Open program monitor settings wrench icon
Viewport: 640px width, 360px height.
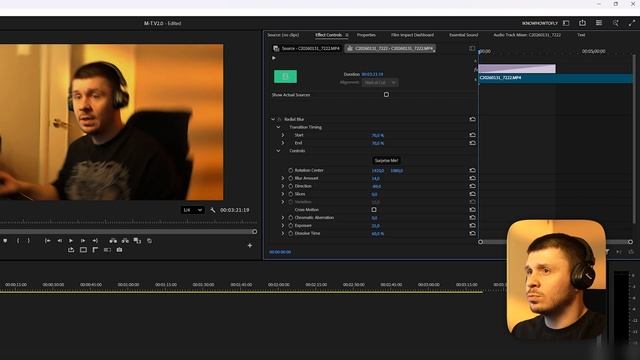(x=213, y=210)
